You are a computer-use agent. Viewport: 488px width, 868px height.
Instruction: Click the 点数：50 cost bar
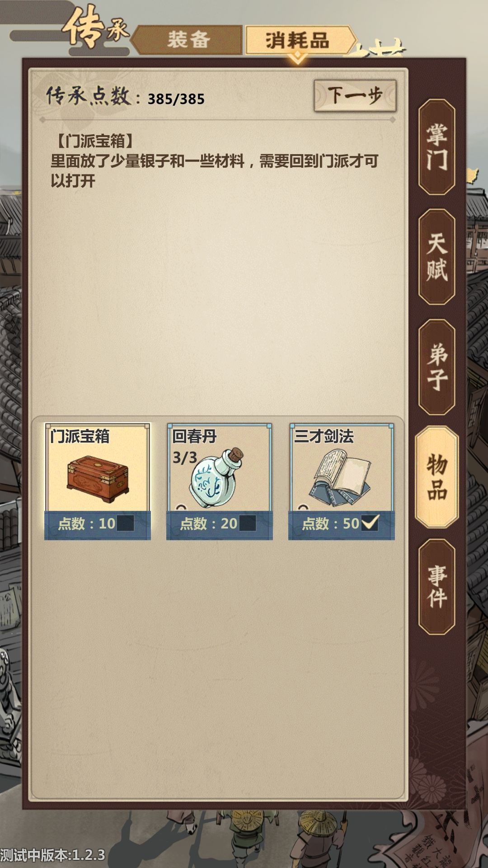pos(342,524)
